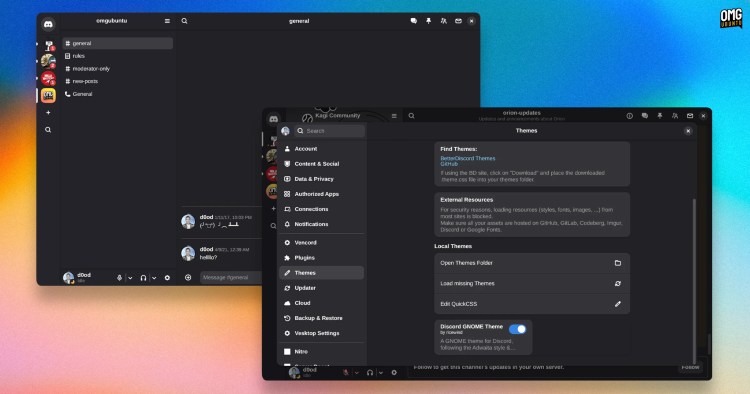Click search icon beside general channel title
The height and width of the screenshot is (394, 750).
point(184,21)
